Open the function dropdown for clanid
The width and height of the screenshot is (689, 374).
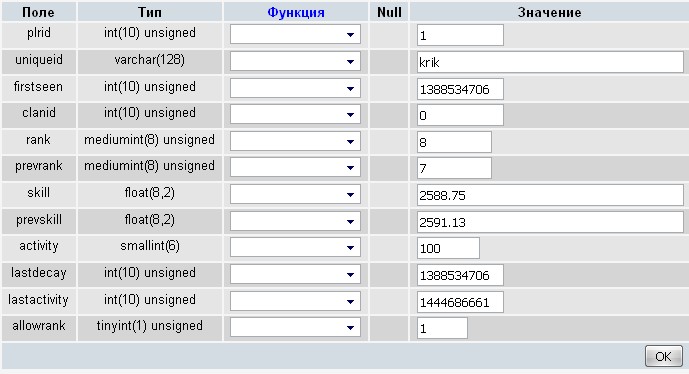(x=295, y=115)
